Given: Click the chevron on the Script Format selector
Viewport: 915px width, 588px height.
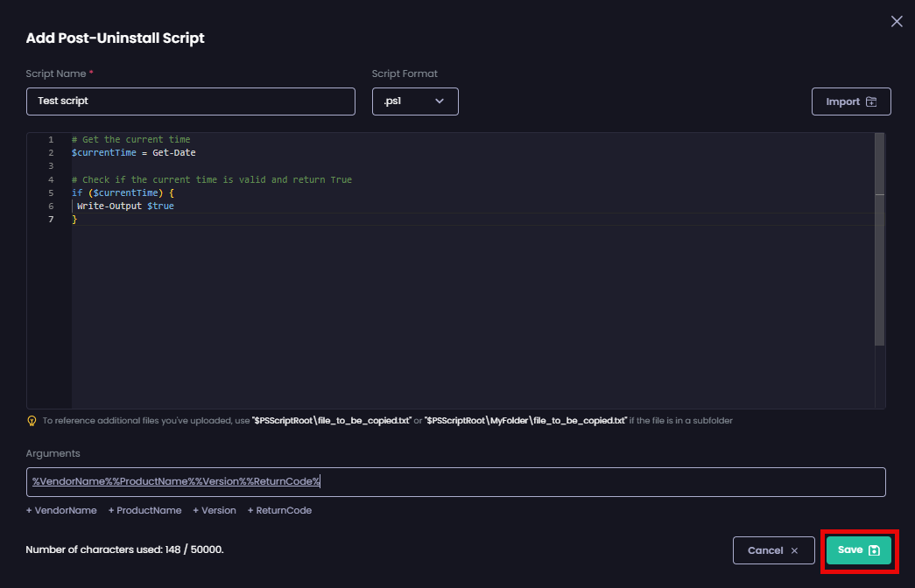Looking at the screenshot, I should [440, 101].
